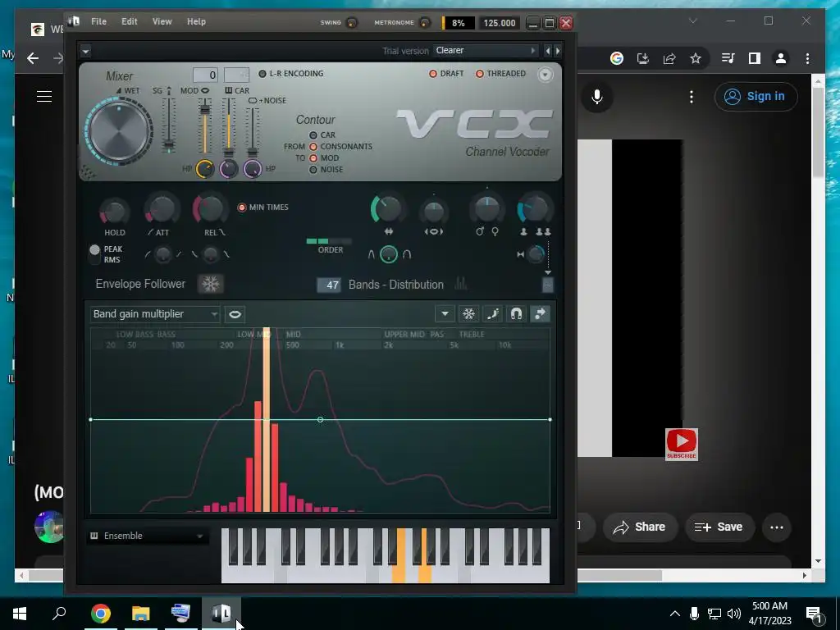Select Contour CAR option

[322, 135]
